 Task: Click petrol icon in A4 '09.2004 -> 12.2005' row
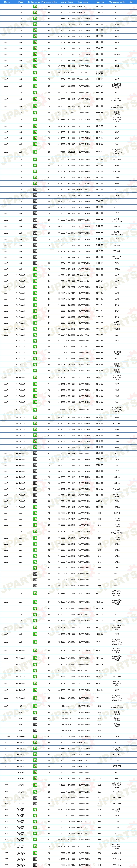point(35,73)
